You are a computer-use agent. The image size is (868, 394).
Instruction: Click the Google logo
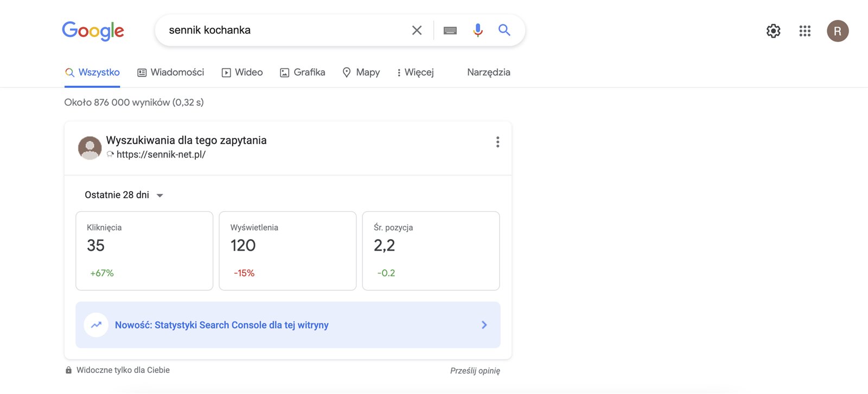pyautogui.click(x=93, y=31)
